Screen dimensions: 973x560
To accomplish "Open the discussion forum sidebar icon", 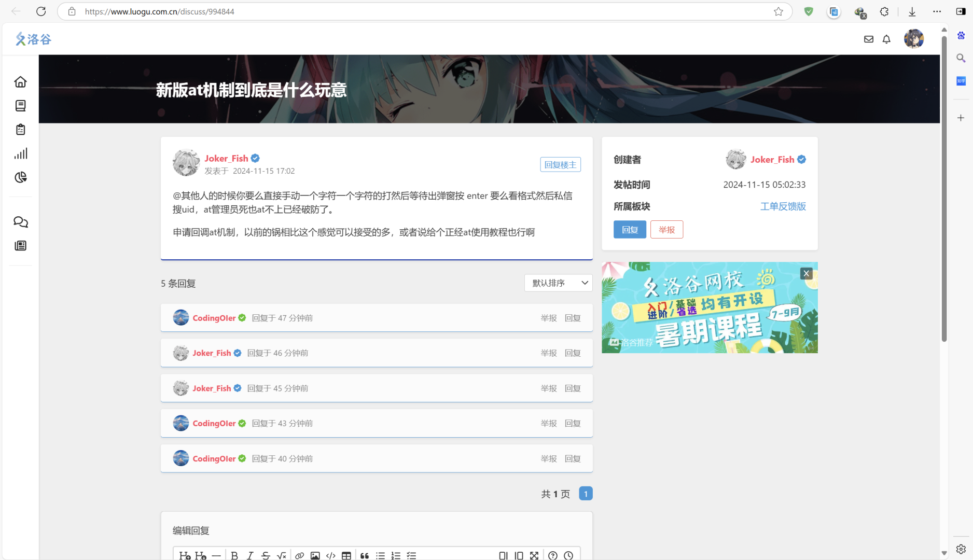I will coord(21,222).
